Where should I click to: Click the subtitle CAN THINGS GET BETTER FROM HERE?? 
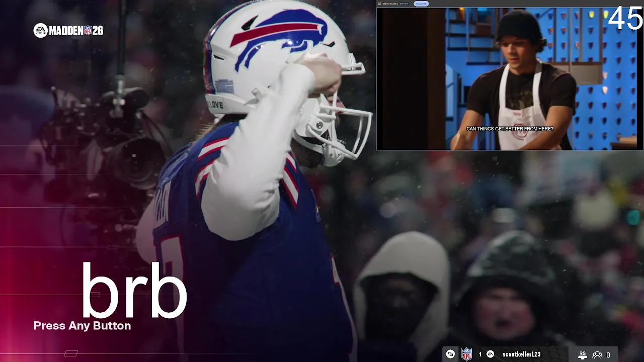pos(510,129)
